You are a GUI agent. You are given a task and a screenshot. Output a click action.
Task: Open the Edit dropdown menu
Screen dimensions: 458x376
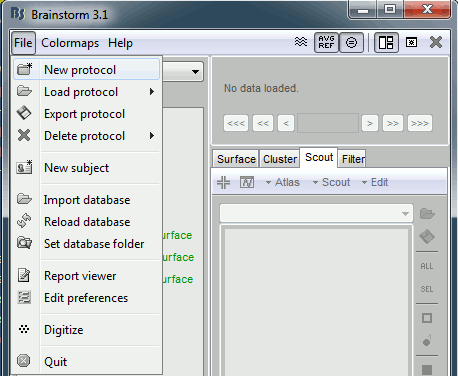click(375, 182)
